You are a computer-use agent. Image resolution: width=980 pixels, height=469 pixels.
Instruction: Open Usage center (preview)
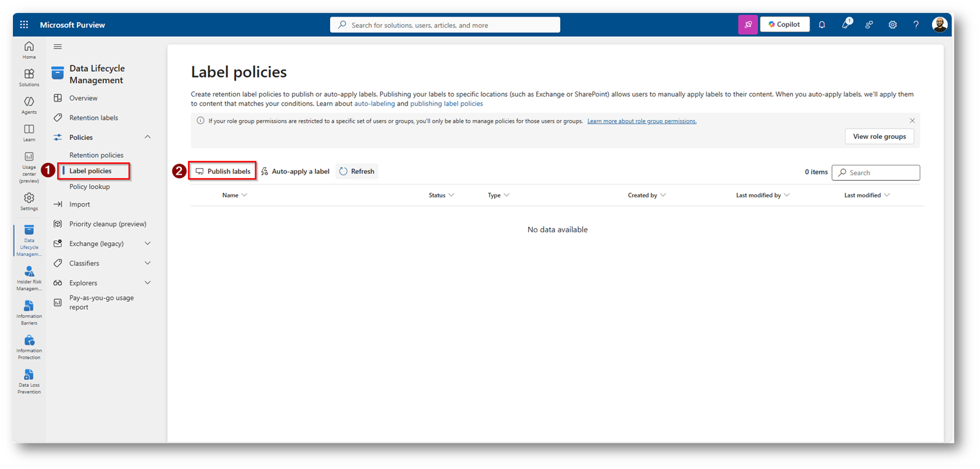[29, 168]
